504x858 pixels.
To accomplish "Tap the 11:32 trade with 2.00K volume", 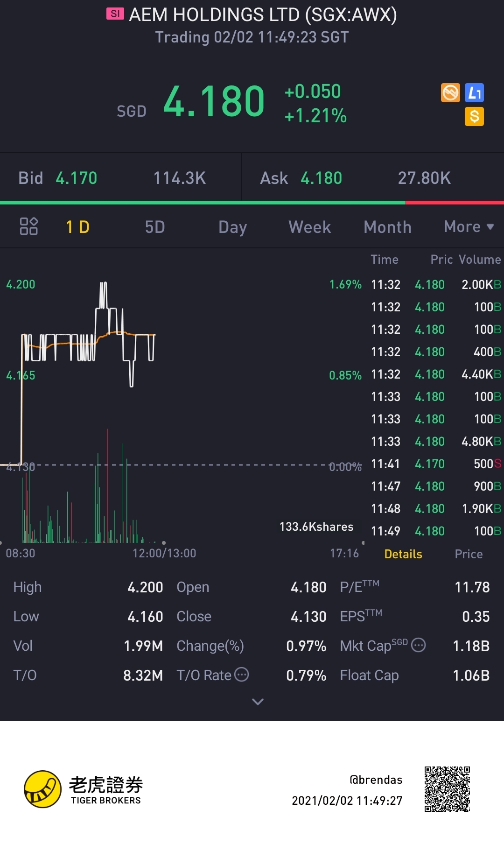I will tap(436, 284).
